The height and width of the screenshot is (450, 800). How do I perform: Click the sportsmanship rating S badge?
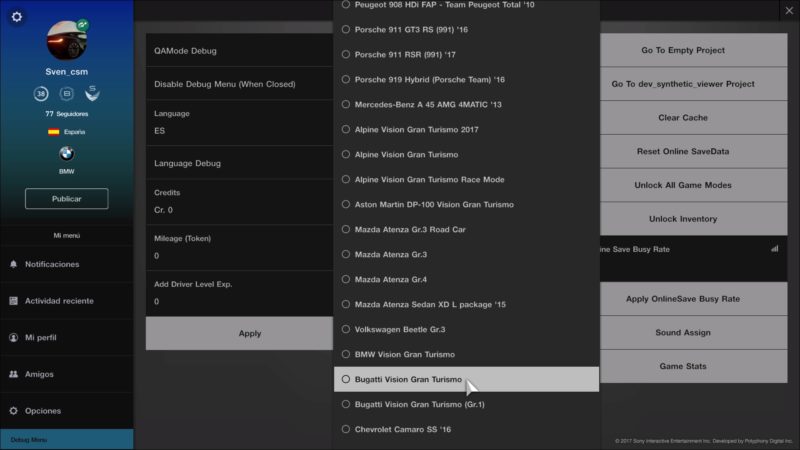point(92,93)
